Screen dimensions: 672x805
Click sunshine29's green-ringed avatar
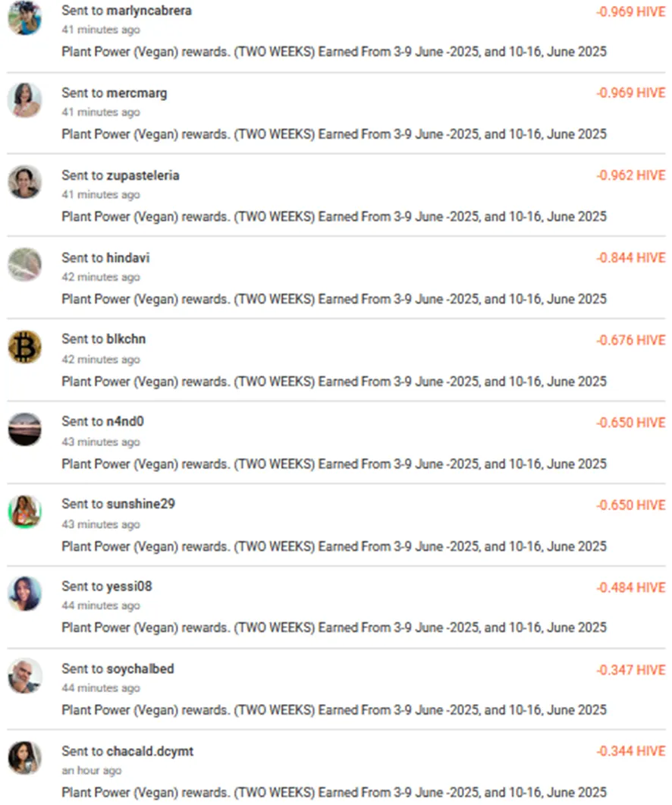[x=24, y=511]
